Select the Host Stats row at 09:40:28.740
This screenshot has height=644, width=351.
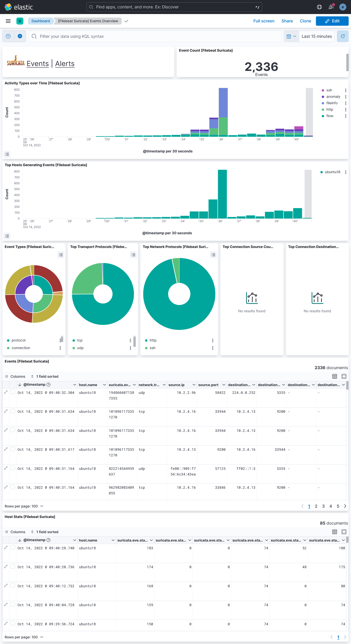13,548
